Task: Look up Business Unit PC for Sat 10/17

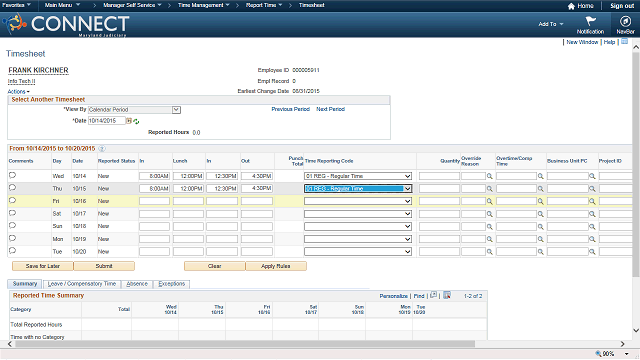Action: [592, 214]
